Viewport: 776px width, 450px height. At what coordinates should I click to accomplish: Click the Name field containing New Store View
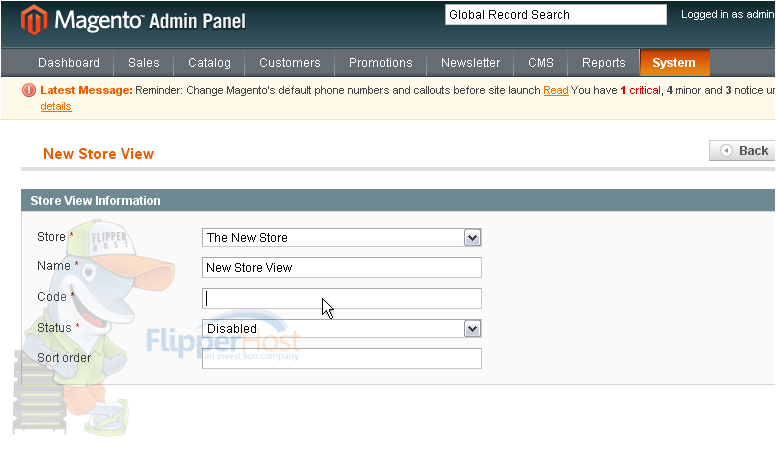[x=341, y=267]
